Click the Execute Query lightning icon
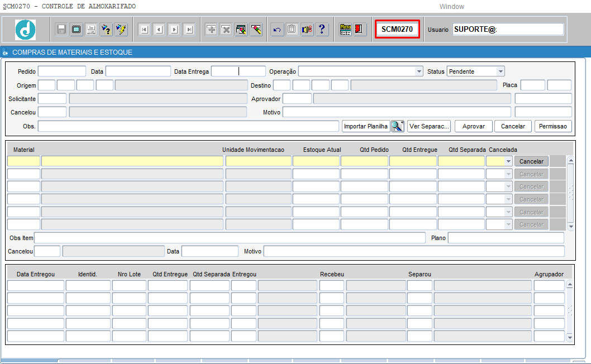This screenshot has width=591, height=364. [x=121, y=30]
